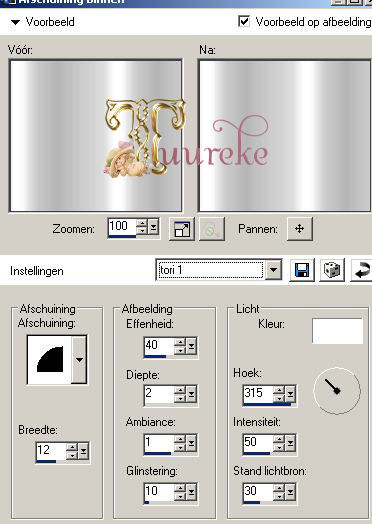Select the bevel shape preview thumbnail
Image resolution: width=372 pixels, height=524 pixels.
(x=49, y=360)
